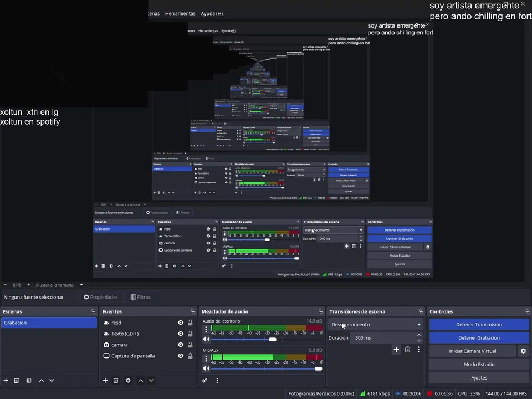Image resolution: width=532 pixels, height=399 pixels.
Task: Open Desvanecimiento transition dropdown
Action: pos(376,325)
